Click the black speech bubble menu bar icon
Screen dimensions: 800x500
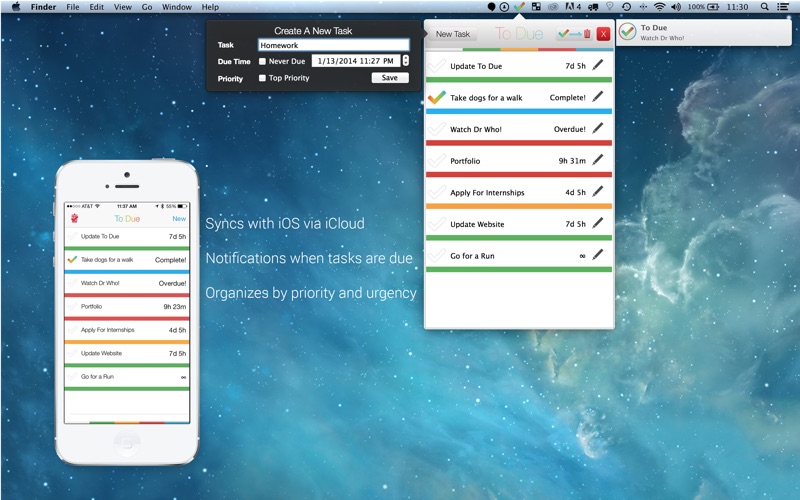click(x=491, y=7)
